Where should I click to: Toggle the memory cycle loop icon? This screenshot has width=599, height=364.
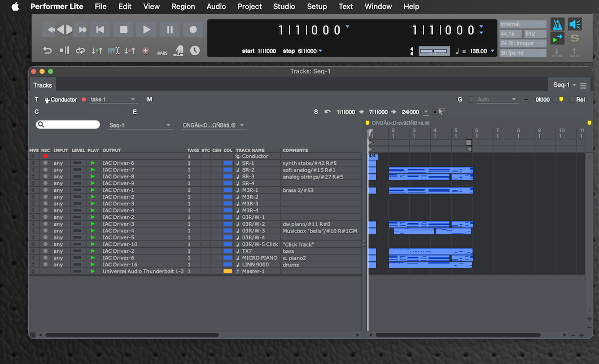point(80,50)
